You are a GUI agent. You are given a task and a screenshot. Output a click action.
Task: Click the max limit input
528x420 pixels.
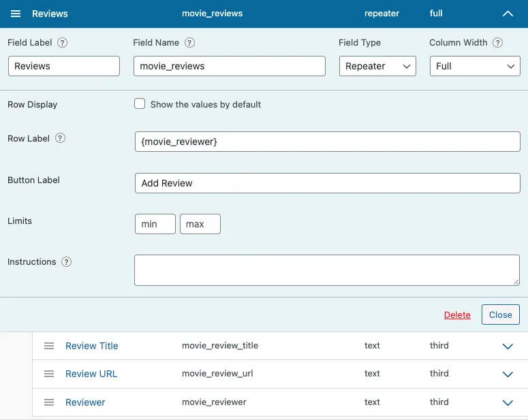200,224
